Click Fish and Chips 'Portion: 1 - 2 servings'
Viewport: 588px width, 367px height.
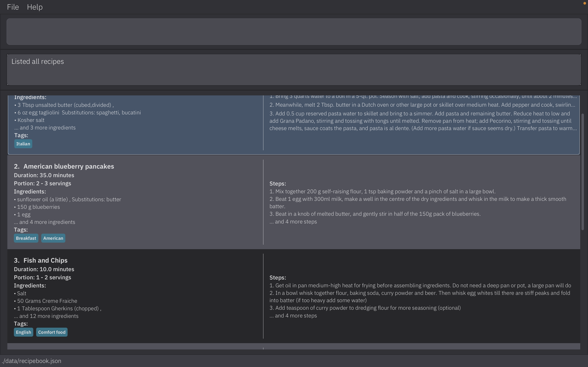[42, 277]
